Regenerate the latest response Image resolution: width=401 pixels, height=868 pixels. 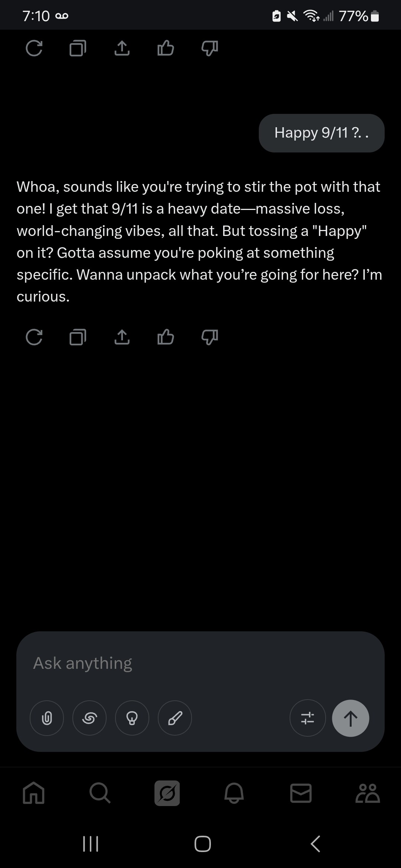[x=34, y=337]
